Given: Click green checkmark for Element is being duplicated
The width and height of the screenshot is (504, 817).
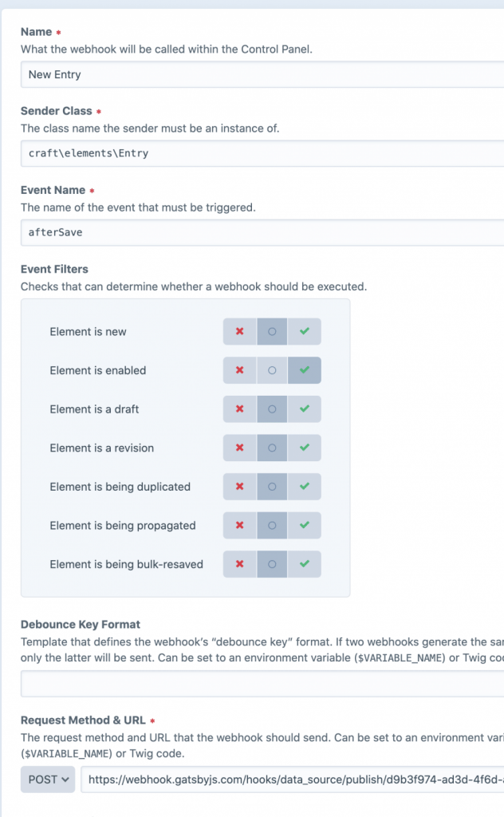Looking at the screenshot, I should 305,487.
